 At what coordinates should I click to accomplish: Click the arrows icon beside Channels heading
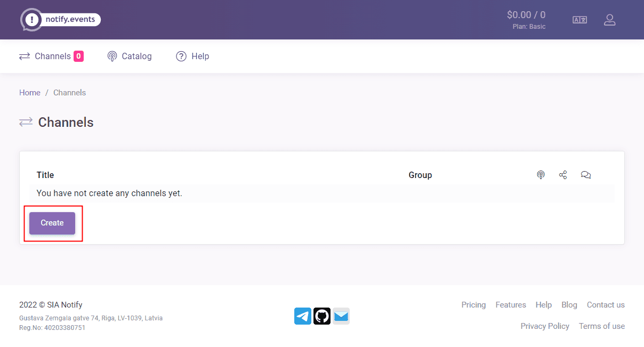(26, 122)
